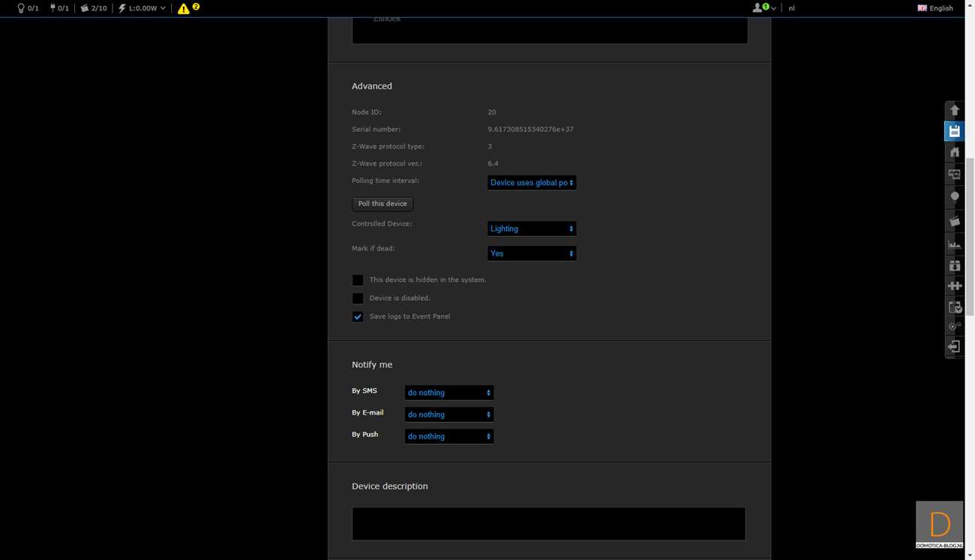Check the 'Device is disabled' checkbox
Image resolution: width=975 pixels, height=560 pixels.
click(x=358, y=298)
